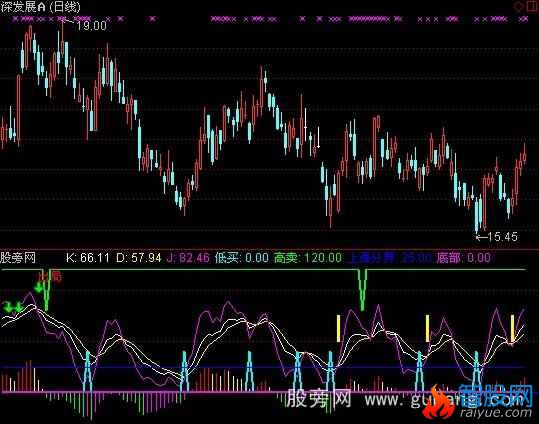The height and width of the screenshot is (424, 539).
Task: Click the green arrow beside the 出局 label
Action: tap(38, 287)
